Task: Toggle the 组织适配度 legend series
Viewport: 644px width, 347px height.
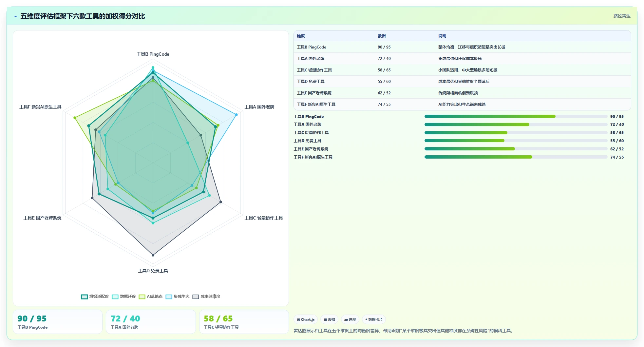Action: click(x=95, y=297)
